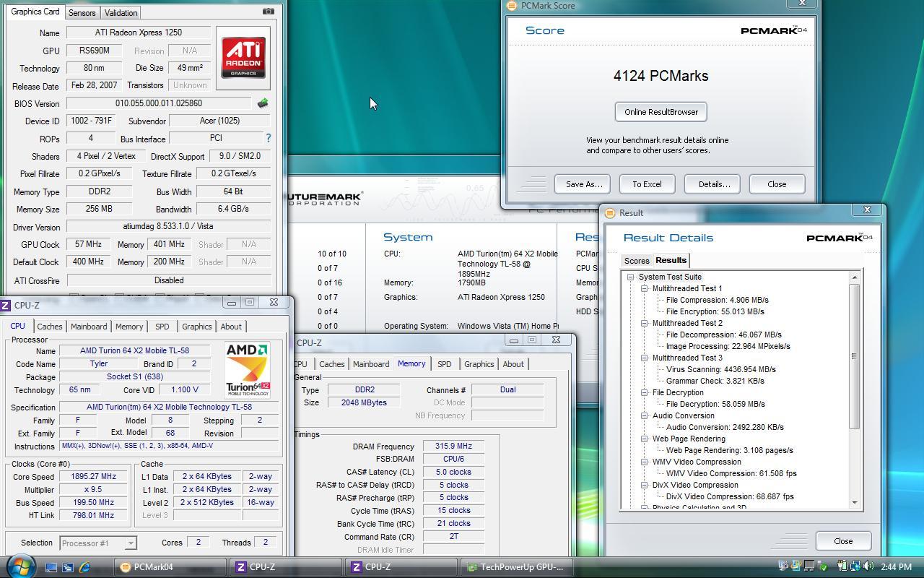Click the Switch between windows quick launch icon
The image size is (924, 578).
tap(68, 567)
